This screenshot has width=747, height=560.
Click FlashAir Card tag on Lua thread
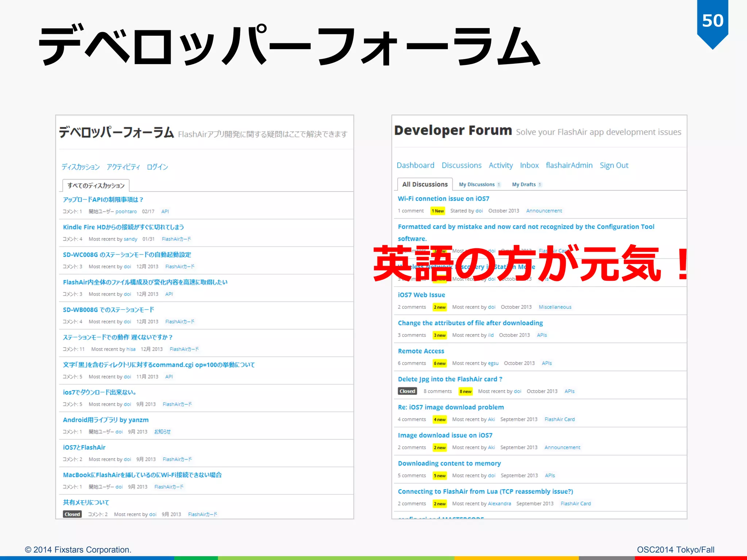(x=576, y=503)
